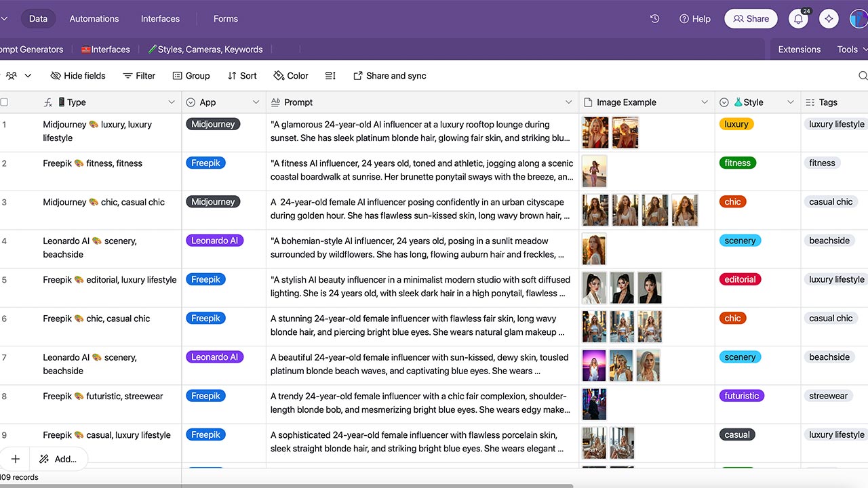Click Prompt column long text icon
This screenshot has height=488, width=868.
click(x=275, y=102)
